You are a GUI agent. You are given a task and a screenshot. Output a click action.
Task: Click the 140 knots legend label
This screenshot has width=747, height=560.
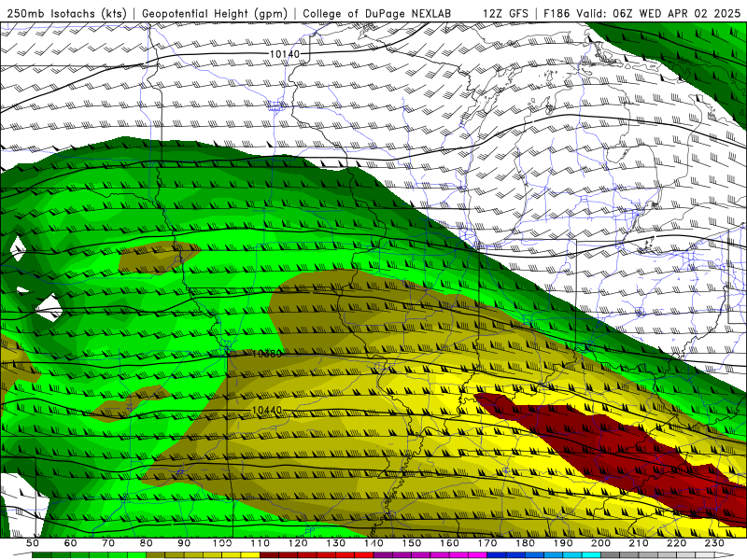point(374,543)
